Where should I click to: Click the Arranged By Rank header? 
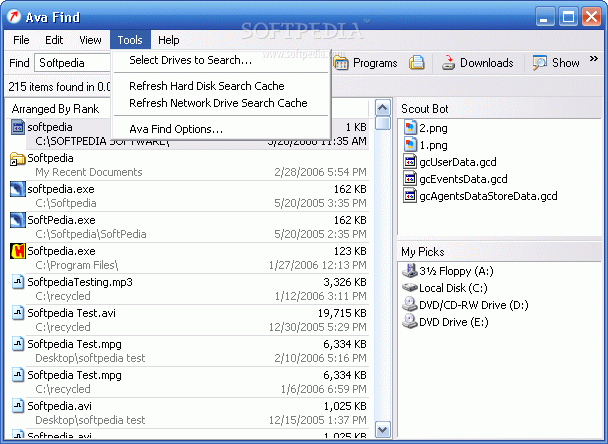55,109
